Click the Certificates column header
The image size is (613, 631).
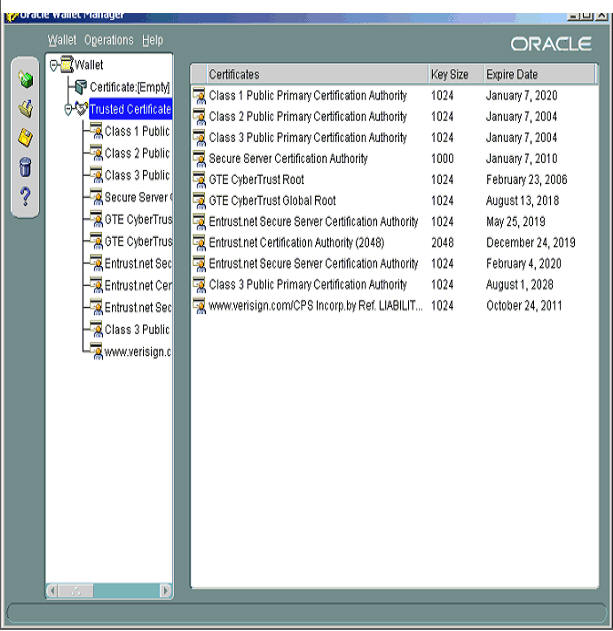317,74
